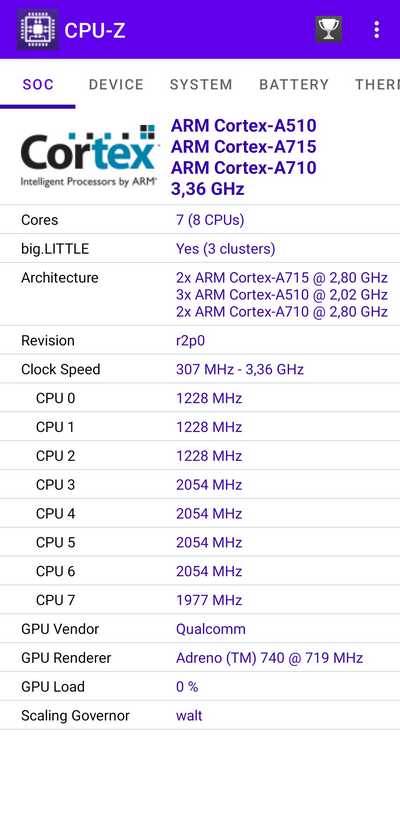Viewport: 400px width, 814px height.
Task: Open the partially visible THERMAL tab
Action: click(377, 84)
